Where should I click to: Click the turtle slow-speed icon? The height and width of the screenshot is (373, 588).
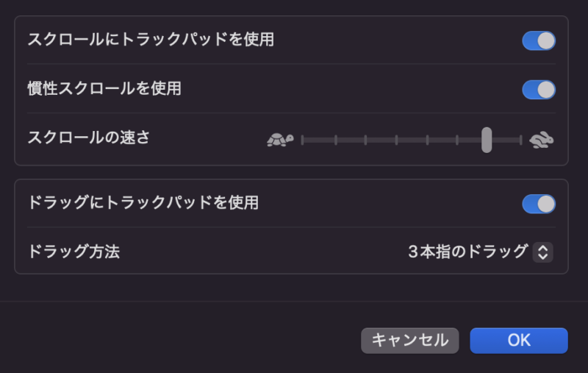click(x=280, y=140)
